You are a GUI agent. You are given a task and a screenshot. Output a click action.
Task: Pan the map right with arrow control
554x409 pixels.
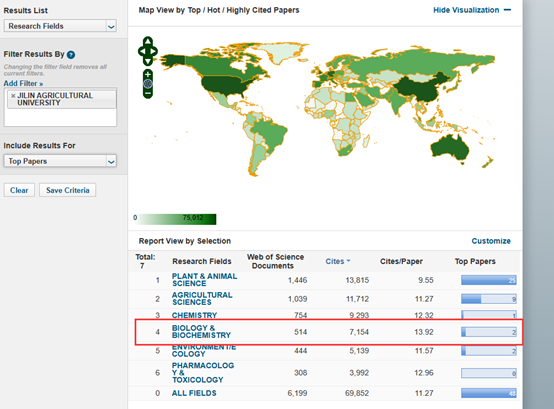(x=154, y=51)
